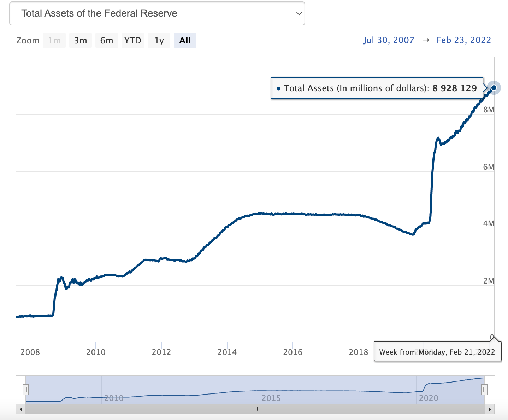Click the navigator scrollbar left arrow

[x=21, y=409]
